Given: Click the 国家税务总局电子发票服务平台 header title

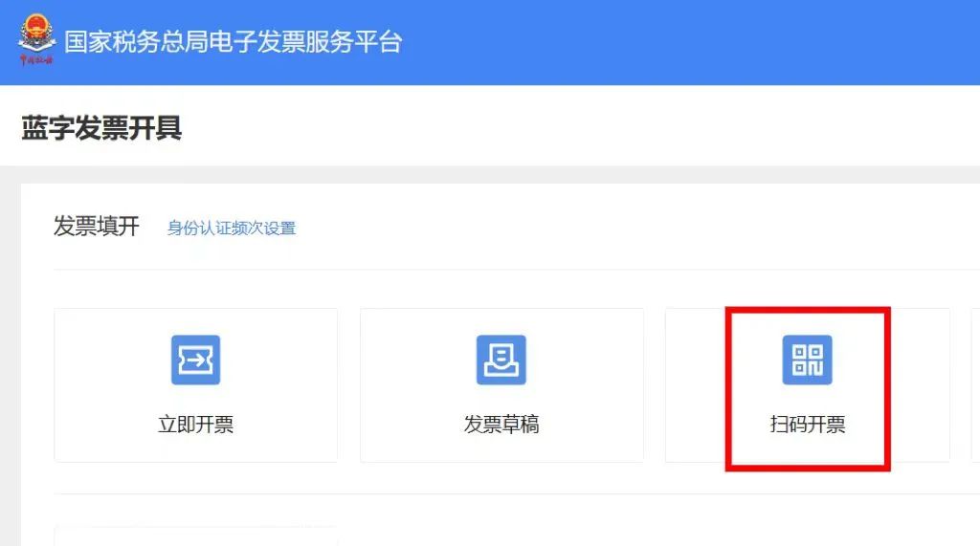Looking at the screenshot, I should 234,42.
